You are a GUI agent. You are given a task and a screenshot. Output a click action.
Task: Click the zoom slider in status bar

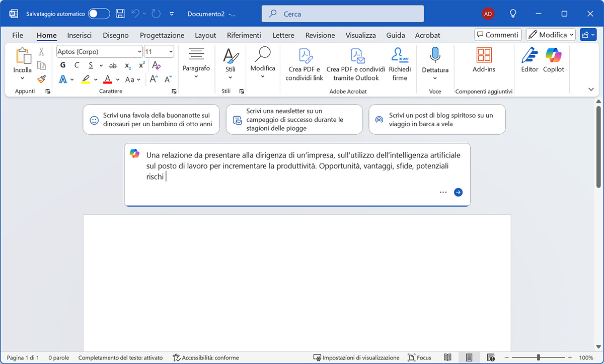coord(538,357)
